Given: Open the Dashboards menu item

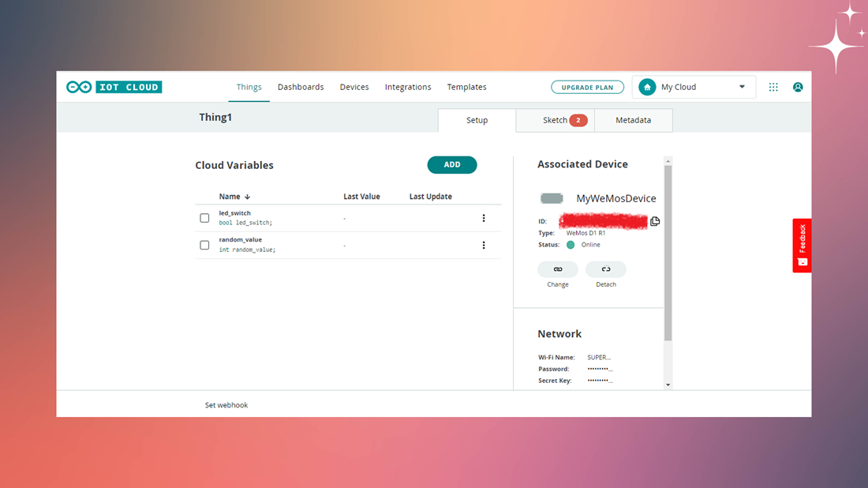Looking at the screenshot, I should [x=301, y=87].
